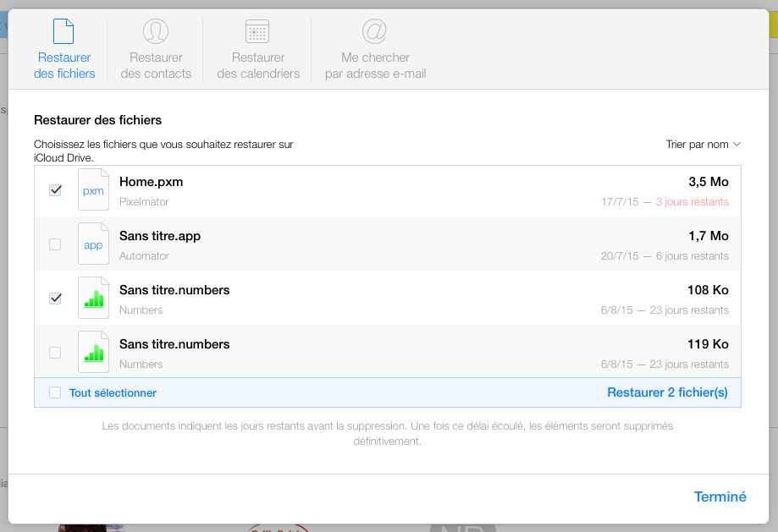778x532 pixels.
Task: Click the Terminé button
Action: (x=720, y=496)
